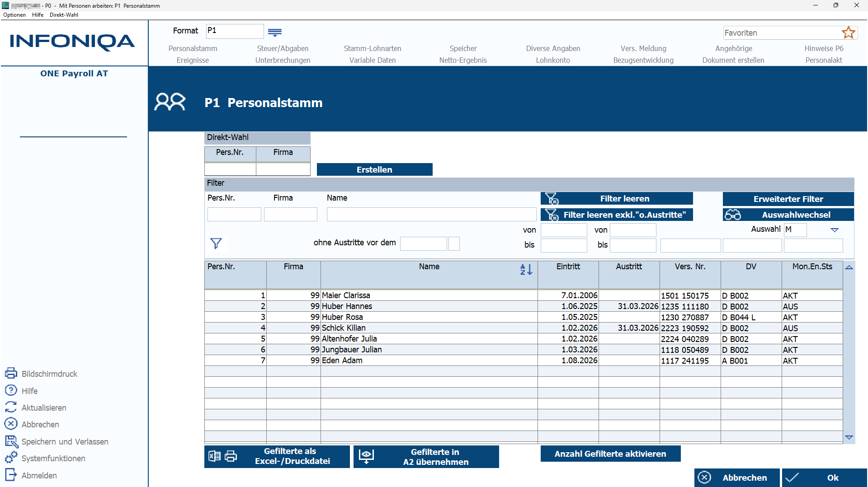Image resolution: width=868 pixels, height=487 pixels.
Task: Open the Dokument erstellen tab
Action: (x=733, y=60)
